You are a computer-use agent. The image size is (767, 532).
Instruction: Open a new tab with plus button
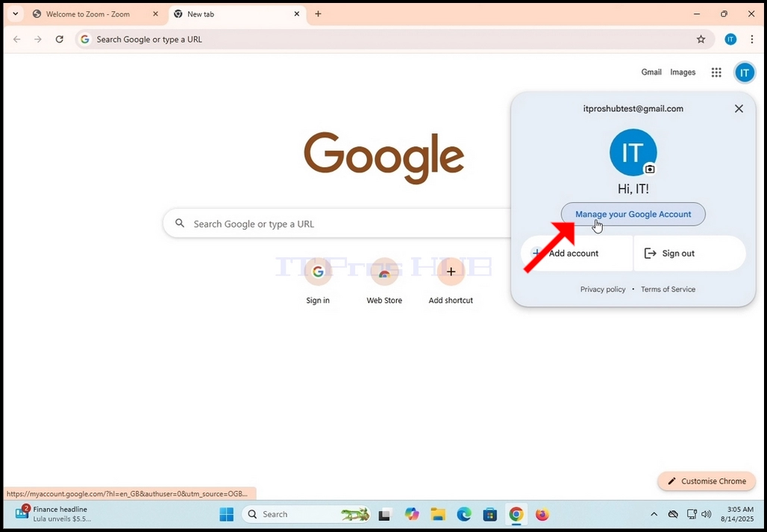[x=318, y=14]
